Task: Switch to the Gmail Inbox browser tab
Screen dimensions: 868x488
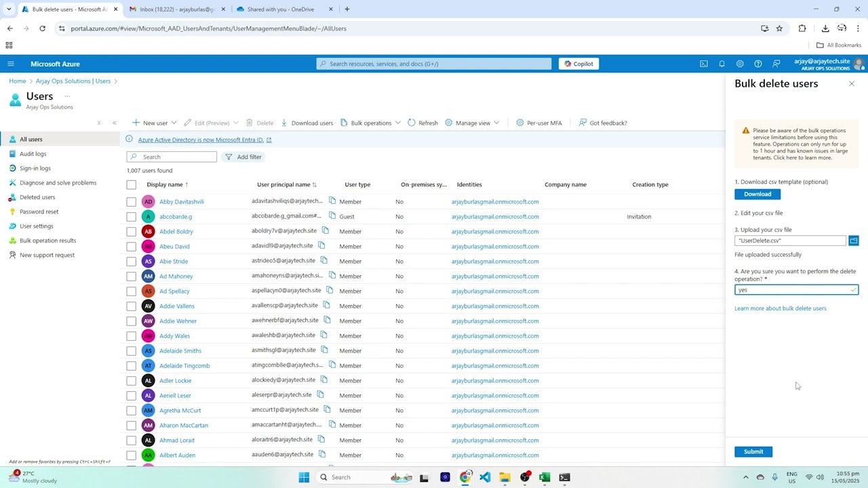Action: tap(177, 9)
